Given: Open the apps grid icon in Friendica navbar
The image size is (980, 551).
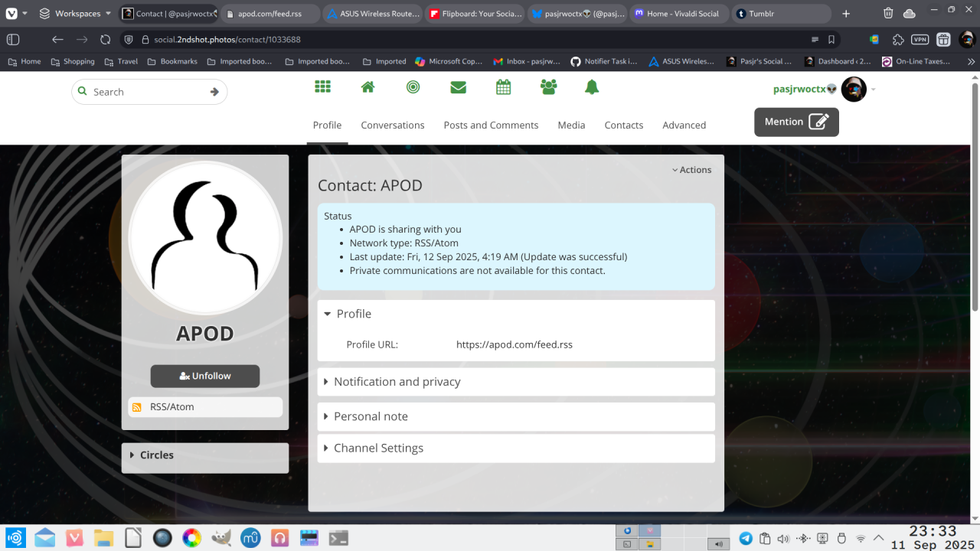Looking at the screenshot, I should click(322, 87).
